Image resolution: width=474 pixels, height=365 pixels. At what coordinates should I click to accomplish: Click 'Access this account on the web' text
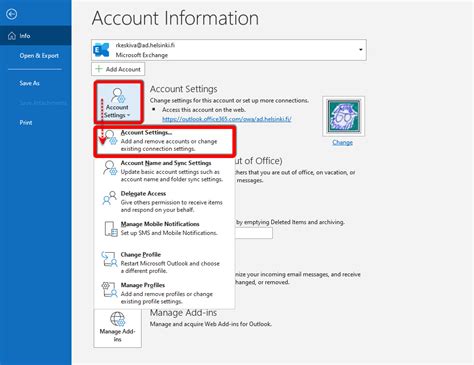[204, 110]
